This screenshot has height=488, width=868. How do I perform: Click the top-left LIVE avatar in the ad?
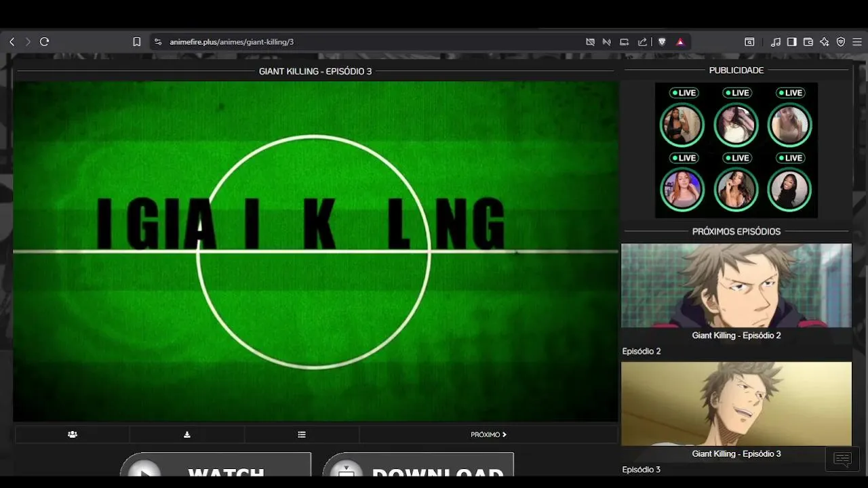point(682,125)
